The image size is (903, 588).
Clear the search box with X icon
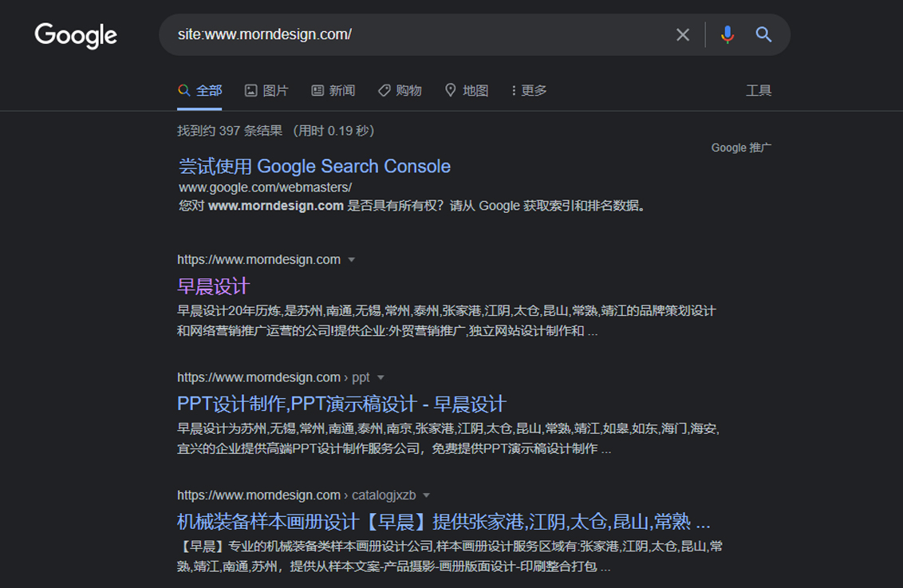(x=683, y=34)
